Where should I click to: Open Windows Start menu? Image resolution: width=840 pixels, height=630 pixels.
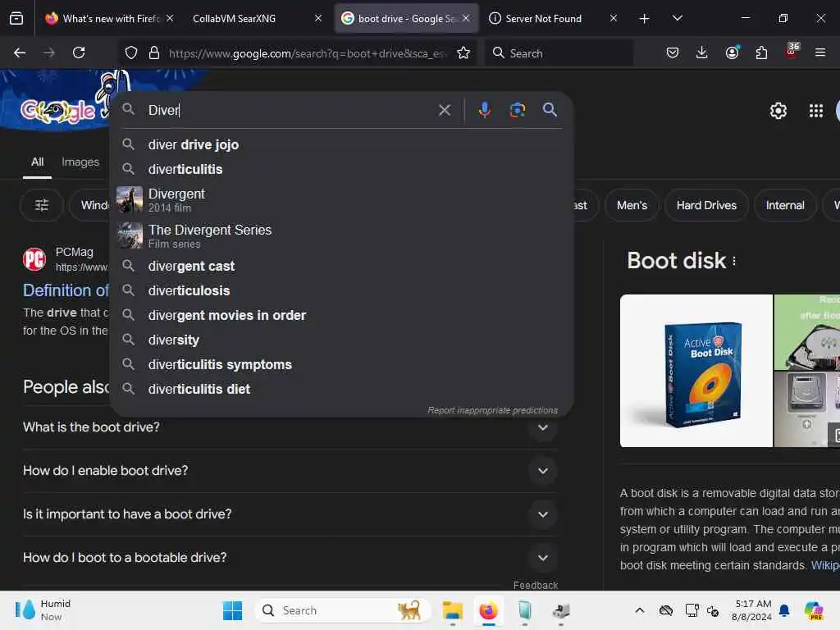[232, 610]
